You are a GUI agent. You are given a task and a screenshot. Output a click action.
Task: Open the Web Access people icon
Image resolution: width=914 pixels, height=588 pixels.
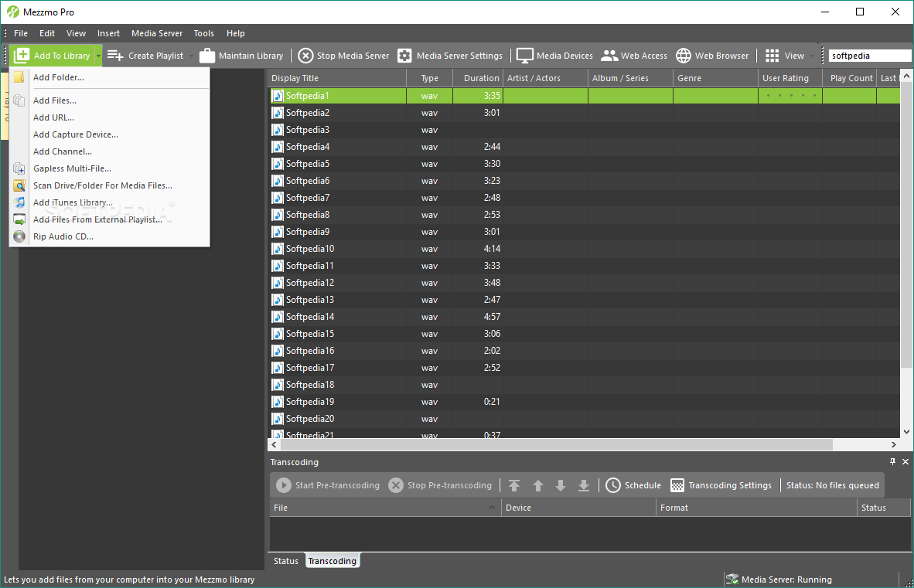(x=609, y=56)
